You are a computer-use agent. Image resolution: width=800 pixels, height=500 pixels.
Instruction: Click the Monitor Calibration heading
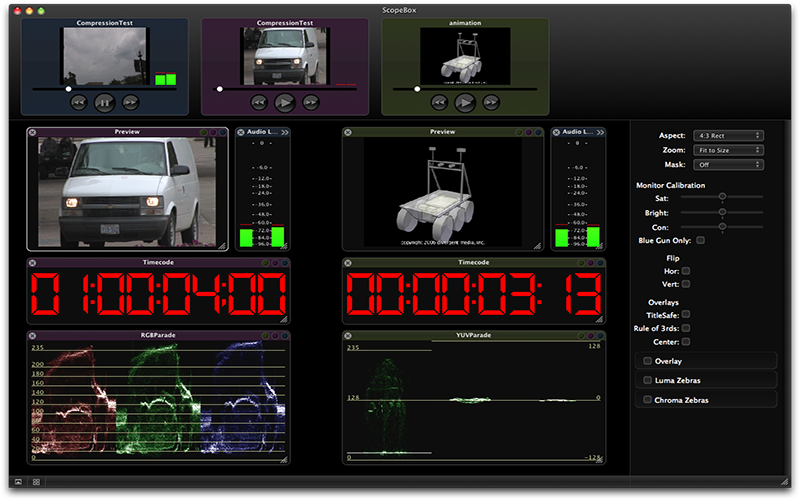click(670, 185)
